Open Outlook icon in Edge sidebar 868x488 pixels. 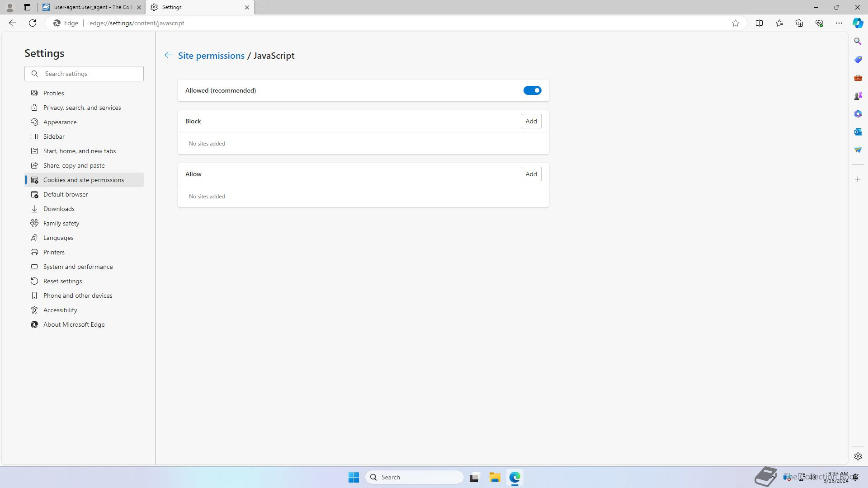858,132
